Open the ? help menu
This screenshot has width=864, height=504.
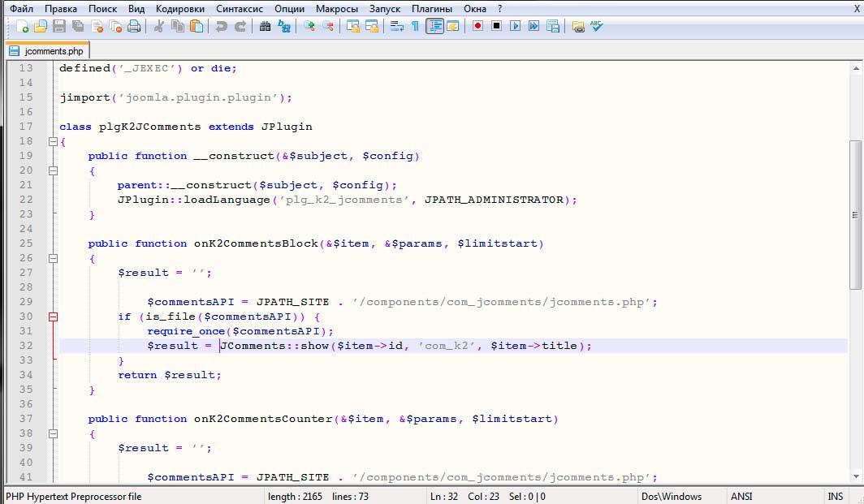point(499,9)
